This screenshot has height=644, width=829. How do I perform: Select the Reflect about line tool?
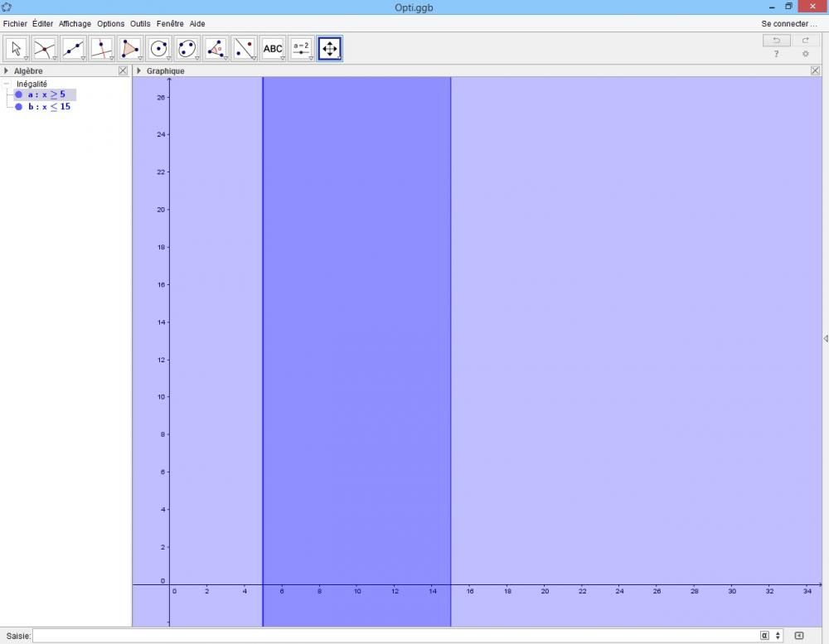coord(245,49)
